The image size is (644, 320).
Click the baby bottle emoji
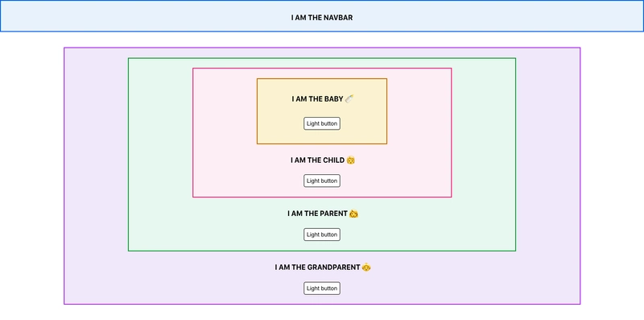point(349,98)
